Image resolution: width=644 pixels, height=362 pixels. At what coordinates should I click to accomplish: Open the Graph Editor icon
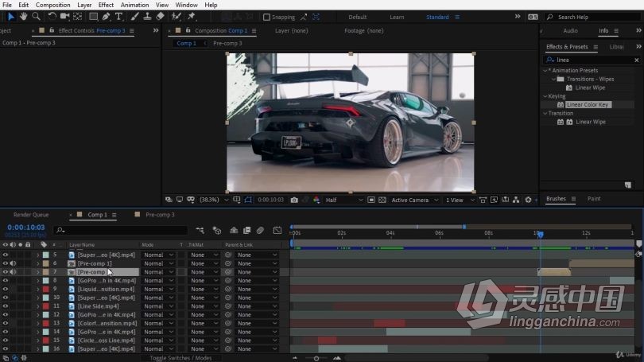click(x=277, y=231)
